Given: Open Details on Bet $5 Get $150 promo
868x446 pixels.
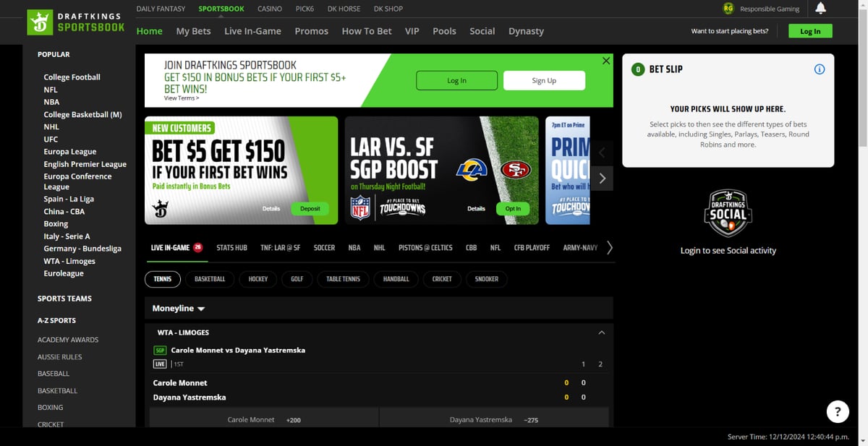Looking at the screenshot, I should [271, 208].
